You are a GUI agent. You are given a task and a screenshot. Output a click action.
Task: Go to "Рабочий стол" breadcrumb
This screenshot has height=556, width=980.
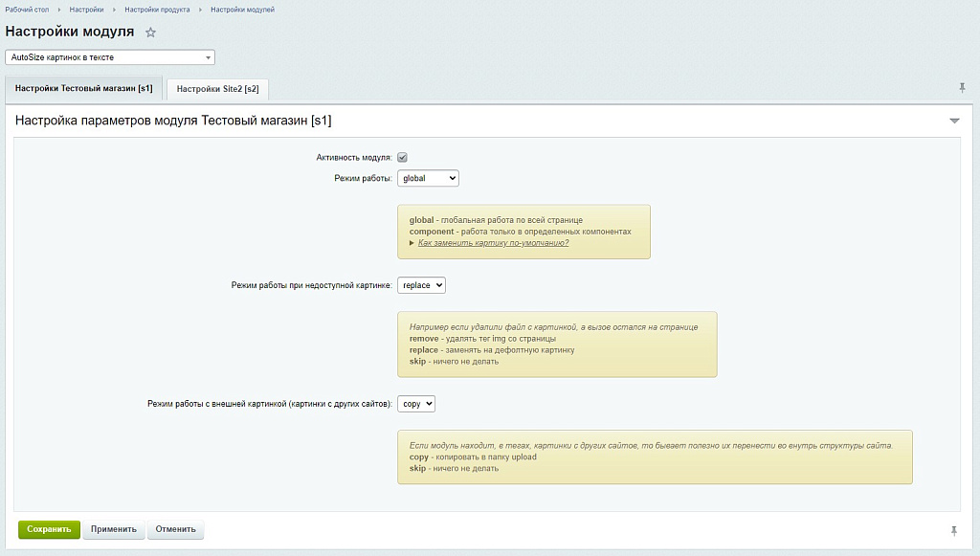point(27,10)
